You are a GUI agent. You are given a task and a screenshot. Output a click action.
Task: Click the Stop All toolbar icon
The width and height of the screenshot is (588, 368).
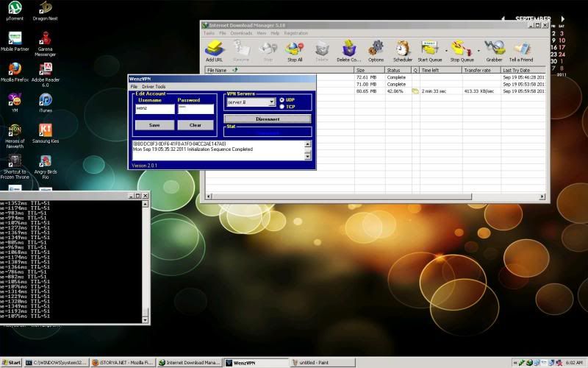point(295,49)
